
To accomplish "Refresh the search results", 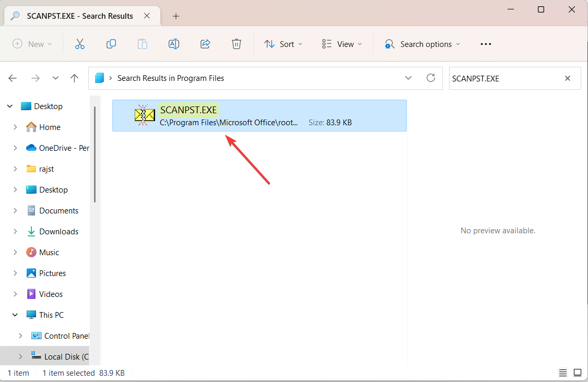I will click(x=431, y=78).
